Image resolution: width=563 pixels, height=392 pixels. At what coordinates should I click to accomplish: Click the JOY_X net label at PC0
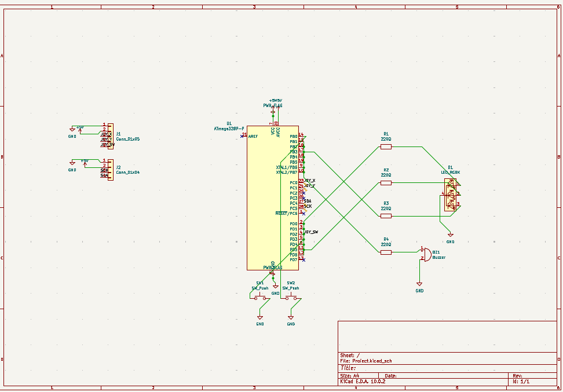click(x=309, y=181)
